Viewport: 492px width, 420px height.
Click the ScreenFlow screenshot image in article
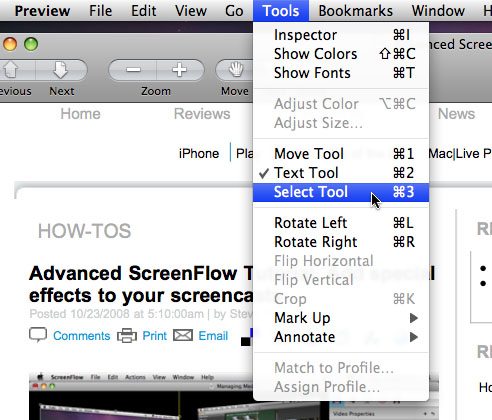[x=141, y=396]
